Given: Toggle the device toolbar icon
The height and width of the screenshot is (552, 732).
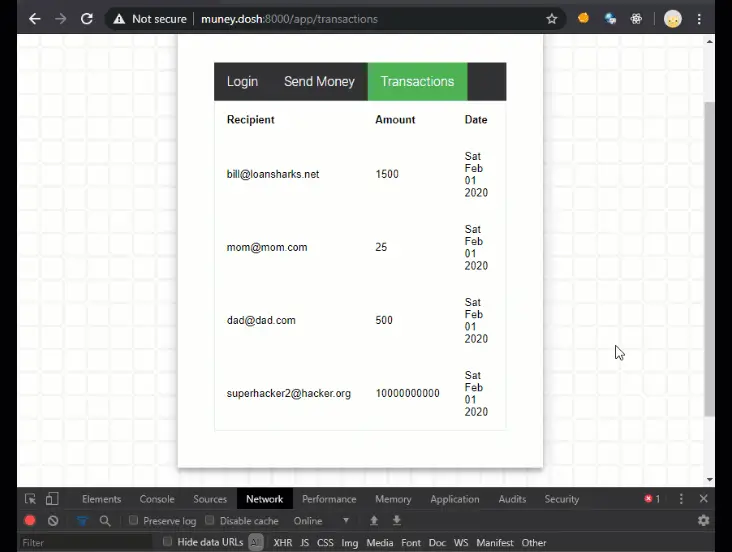Looking at the screenshot, I should (x=52, y=499).
